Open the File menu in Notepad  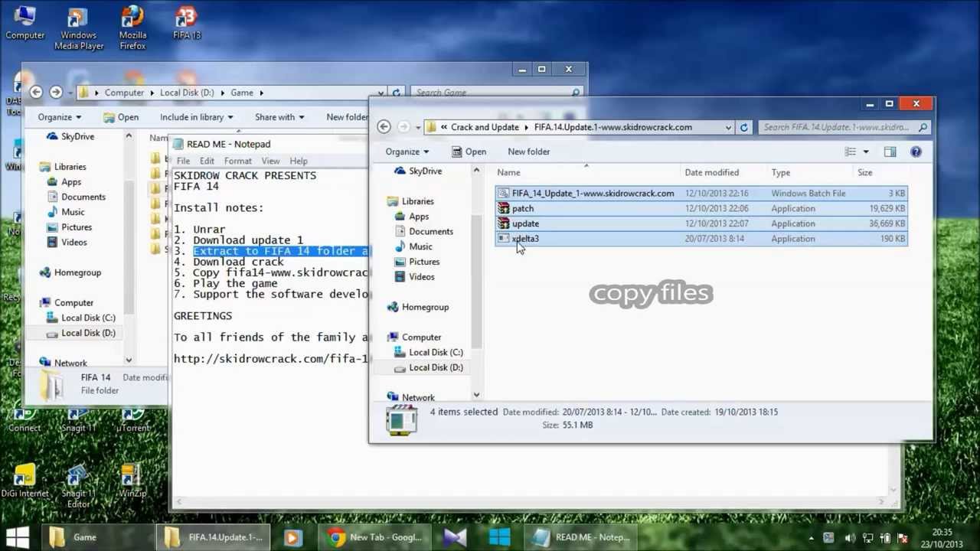point(183,161)
